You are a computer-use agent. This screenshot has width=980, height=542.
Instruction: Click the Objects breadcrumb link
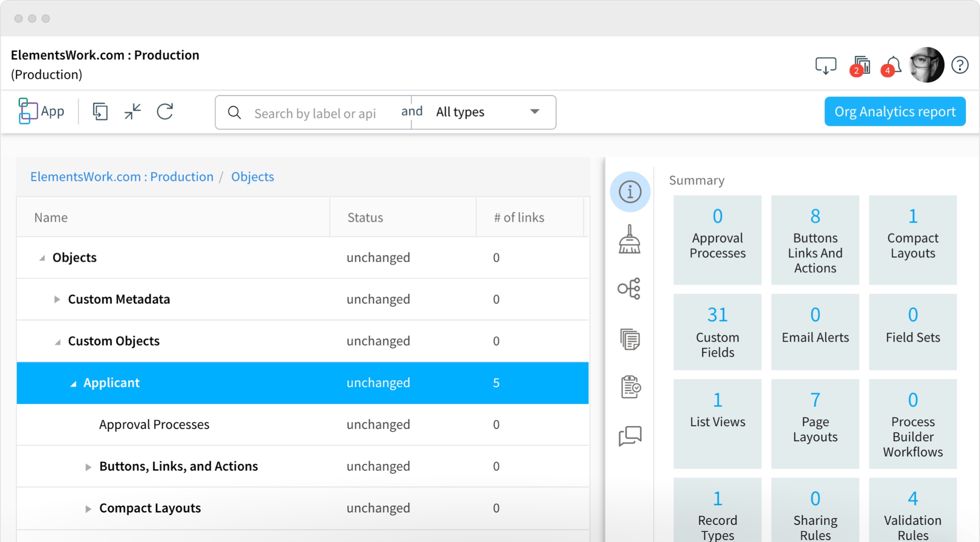pos(252,176)
